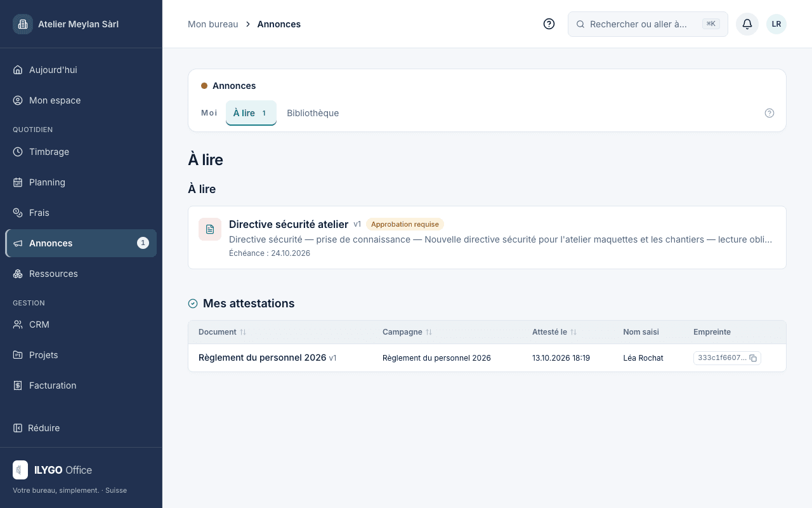Click date 13.10.2026 18:19
812x508 pixels.
click(561, 358)
